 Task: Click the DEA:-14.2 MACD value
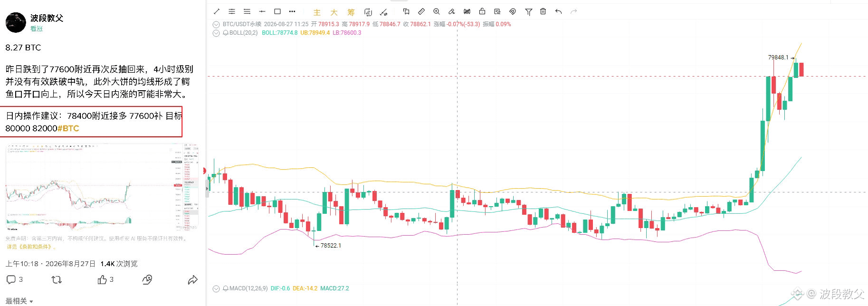(x=305, y=288)
